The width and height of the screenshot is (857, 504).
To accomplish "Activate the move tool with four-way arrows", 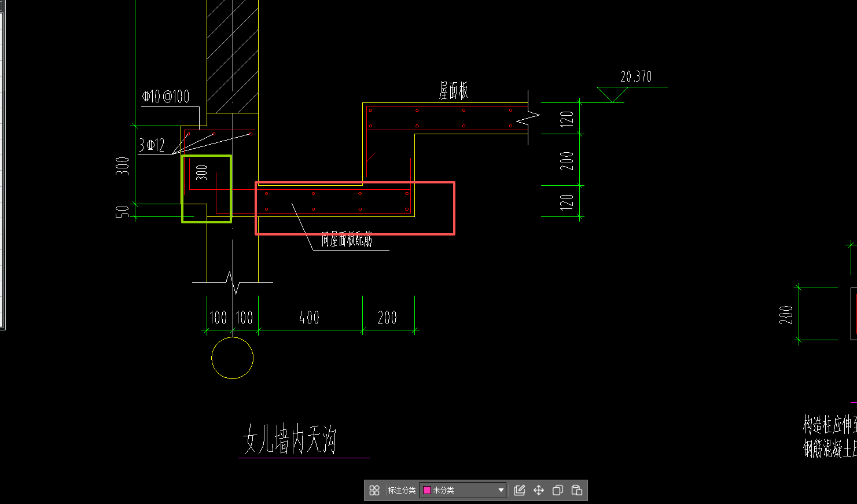I will 538,490.
